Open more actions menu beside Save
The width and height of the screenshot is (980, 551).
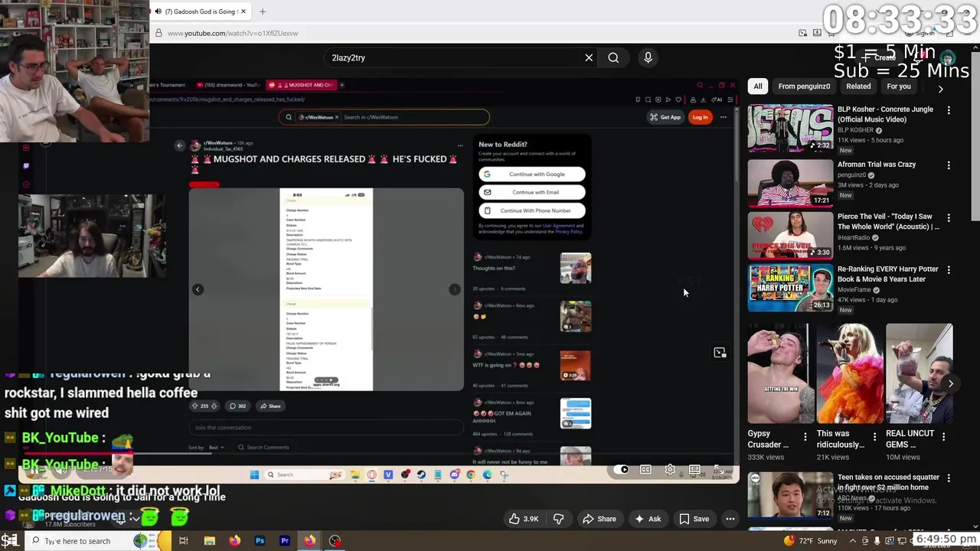(x=730, y=519)
